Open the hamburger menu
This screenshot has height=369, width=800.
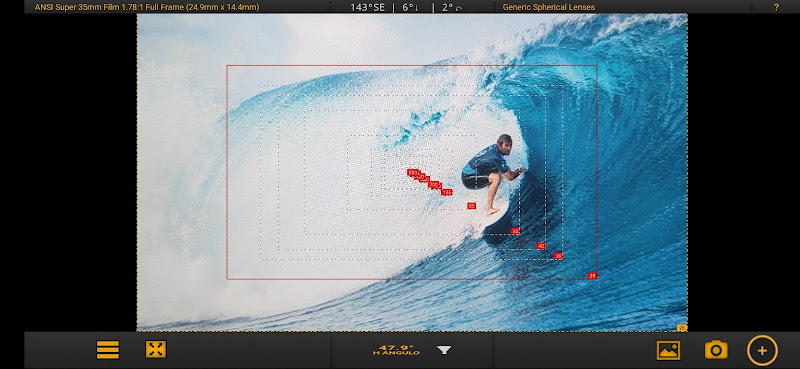point(108,350)
